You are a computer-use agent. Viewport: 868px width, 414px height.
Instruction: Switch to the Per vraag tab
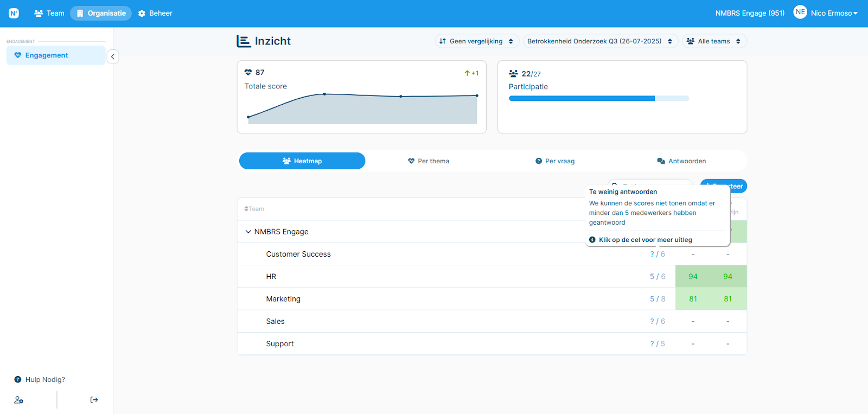tap(554, 161)
